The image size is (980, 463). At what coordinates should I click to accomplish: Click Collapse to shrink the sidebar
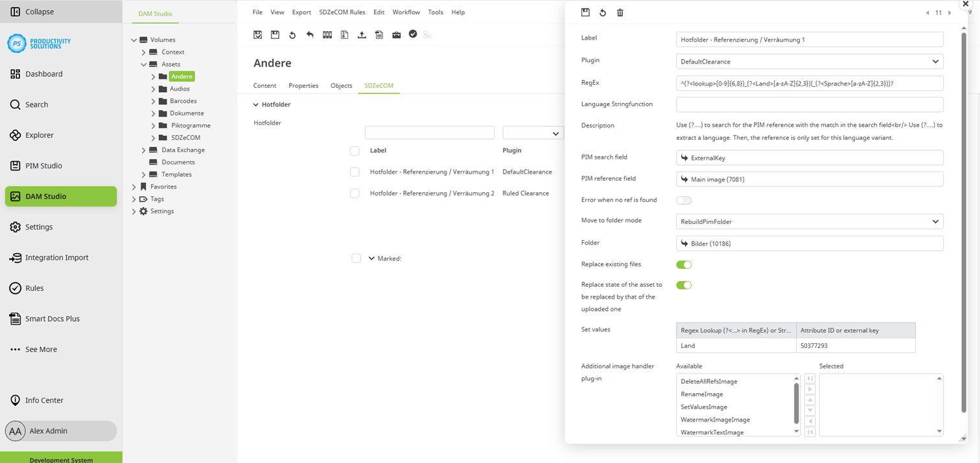pyautogui.click(x=39, y=12)
